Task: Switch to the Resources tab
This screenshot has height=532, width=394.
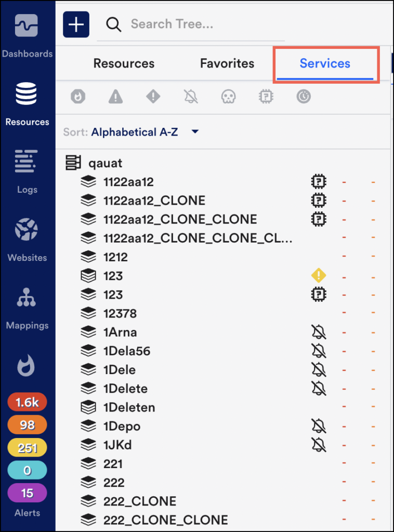Action: (x=124, y=63)
